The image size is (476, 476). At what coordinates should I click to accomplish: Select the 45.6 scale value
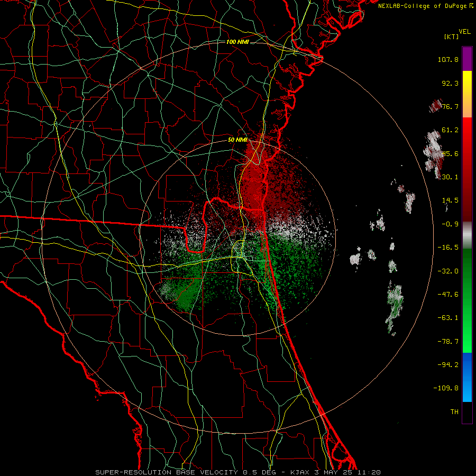coord(450,153)
